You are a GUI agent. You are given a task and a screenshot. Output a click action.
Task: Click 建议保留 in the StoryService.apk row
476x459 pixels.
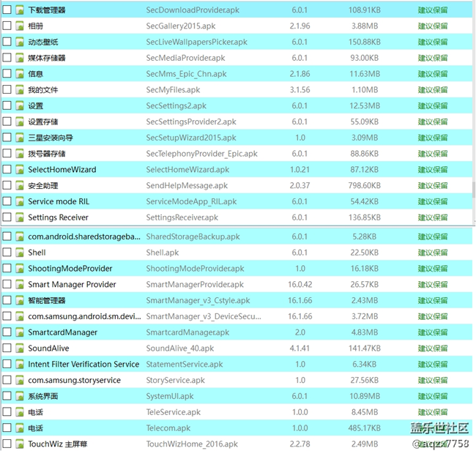(432, 381)
